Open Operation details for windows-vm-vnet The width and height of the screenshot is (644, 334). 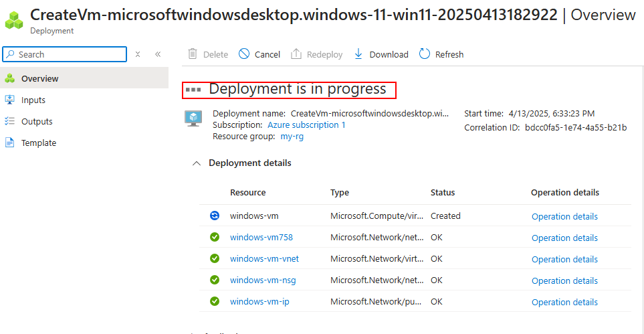(564, 259)
